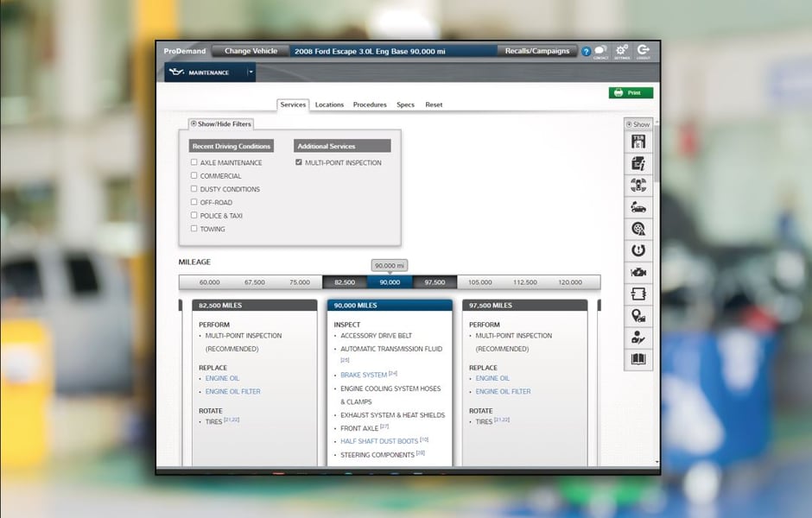Click the Contact chat icon
812x518 pixels.
(600, 52)
